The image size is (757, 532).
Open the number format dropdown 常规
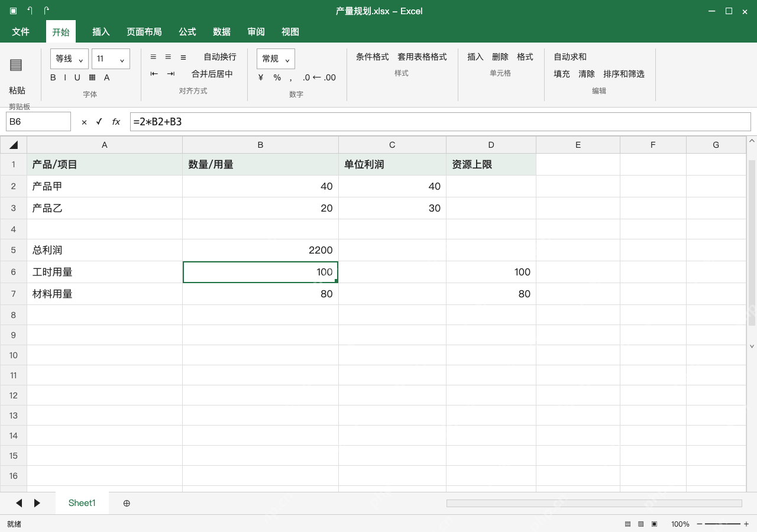coord(276,59)
